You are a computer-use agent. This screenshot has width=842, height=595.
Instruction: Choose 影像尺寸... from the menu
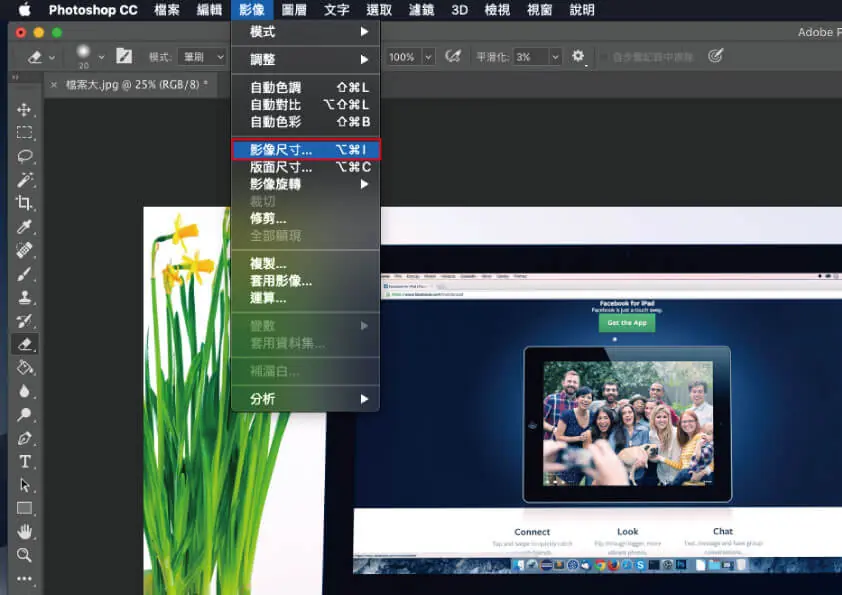pyautogui.click(x=306, y=150)
